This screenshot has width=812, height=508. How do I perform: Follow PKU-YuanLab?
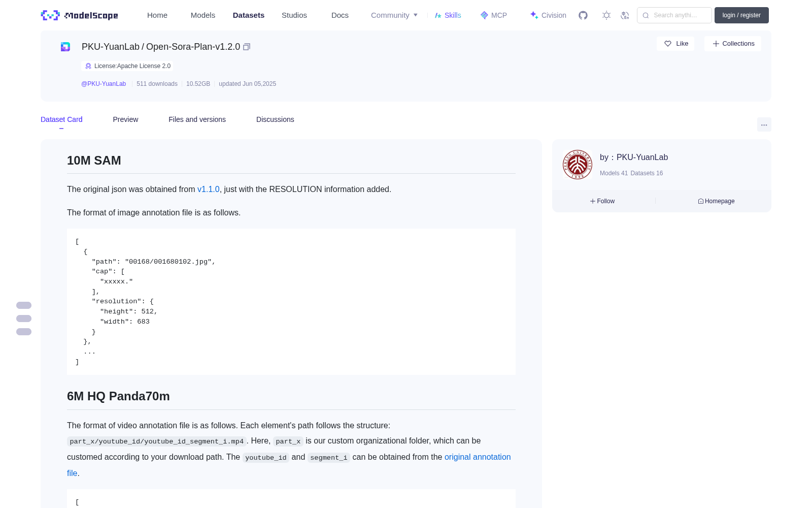coord(602,201)
